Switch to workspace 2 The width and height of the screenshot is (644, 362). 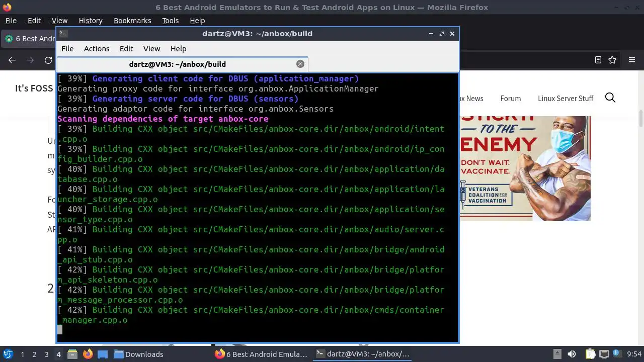pyautogui.click(x=34, y=354)
